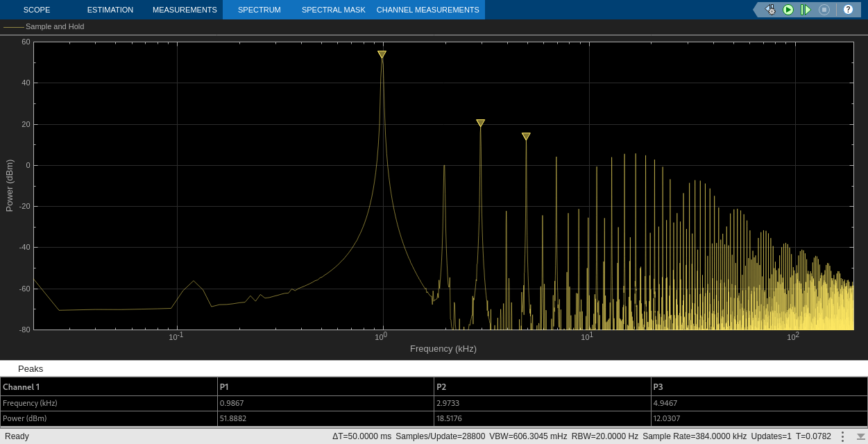Open the Spectral Mask tab

[333, 10]
